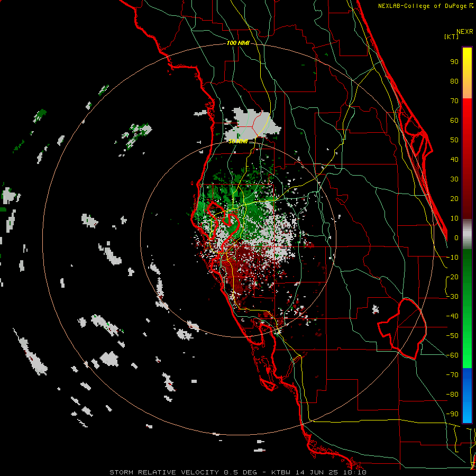476x476 pixels.
Task: Click the 100 NMI range ring label
Action: [x=238, y=43]
